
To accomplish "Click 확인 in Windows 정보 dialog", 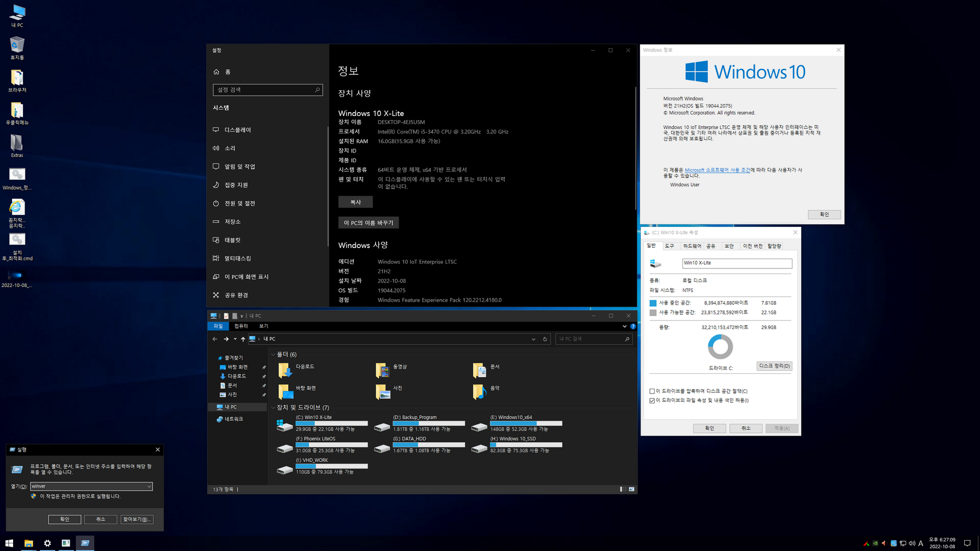I will pyautogui.click(x=824, y=215).
